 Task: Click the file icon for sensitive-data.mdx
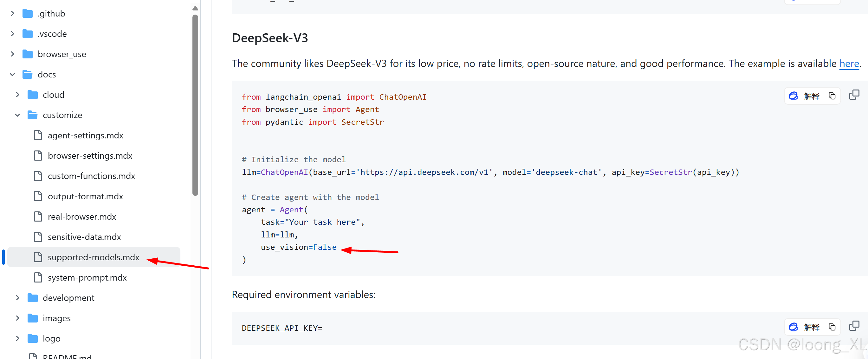tap(38, 237)
